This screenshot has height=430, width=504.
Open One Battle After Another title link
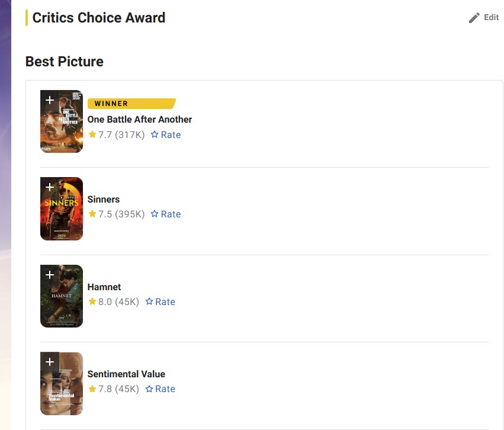point(140,119)
